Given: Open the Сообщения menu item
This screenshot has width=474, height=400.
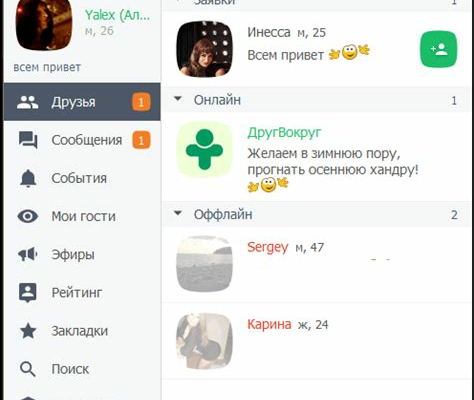Looking at the screenshot, I should [82, 140].
